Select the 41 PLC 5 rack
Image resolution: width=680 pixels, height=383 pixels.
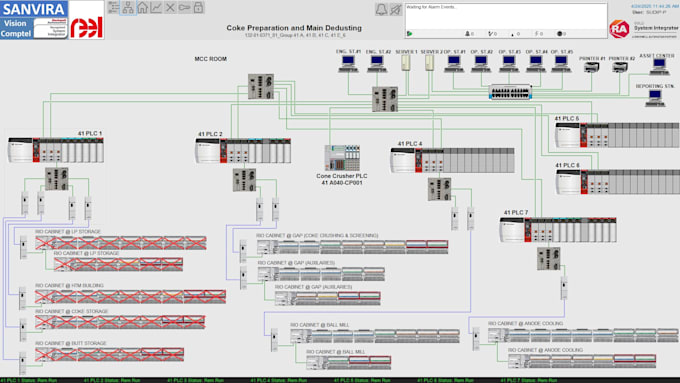click(x=618, y=135)
